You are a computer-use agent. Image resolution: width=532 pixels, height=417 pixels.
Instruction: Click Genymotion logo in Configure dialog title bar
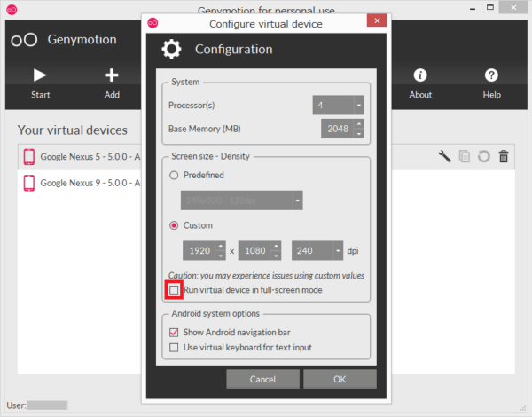153,23
